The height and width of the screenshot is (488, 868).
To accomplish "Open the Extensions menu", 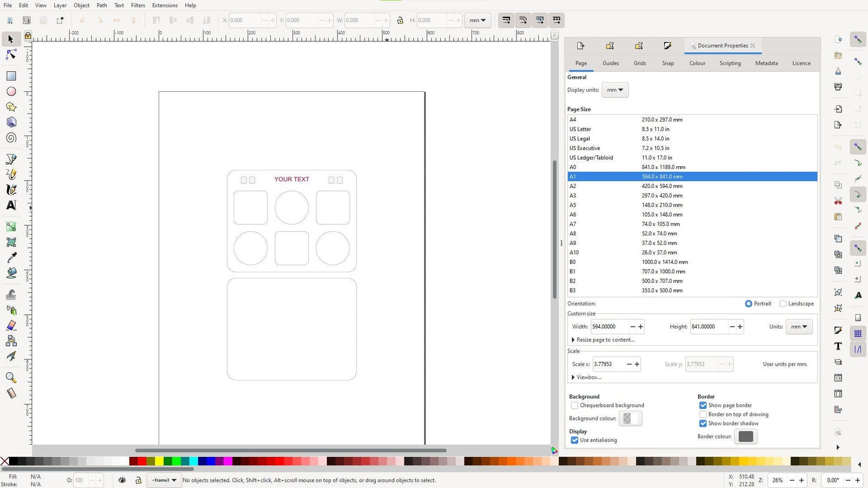I will coord(165,5).
